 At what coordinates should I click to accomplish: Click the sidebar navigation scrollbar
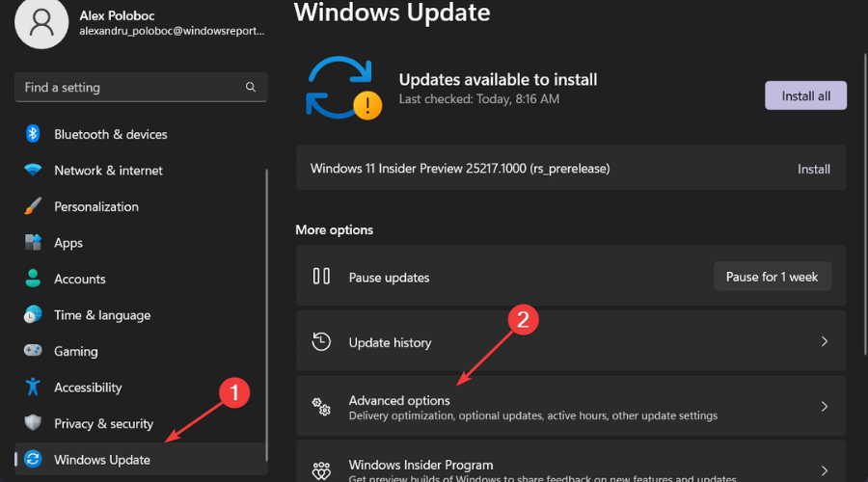click(x=267, y=315)
